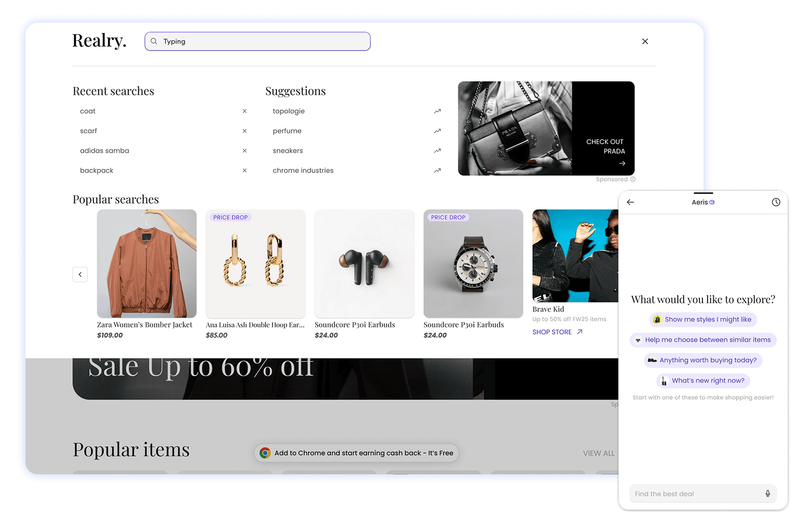Click the arrow on the Prada banner
This screenshot has height=523, width=812.
point(622,163)
